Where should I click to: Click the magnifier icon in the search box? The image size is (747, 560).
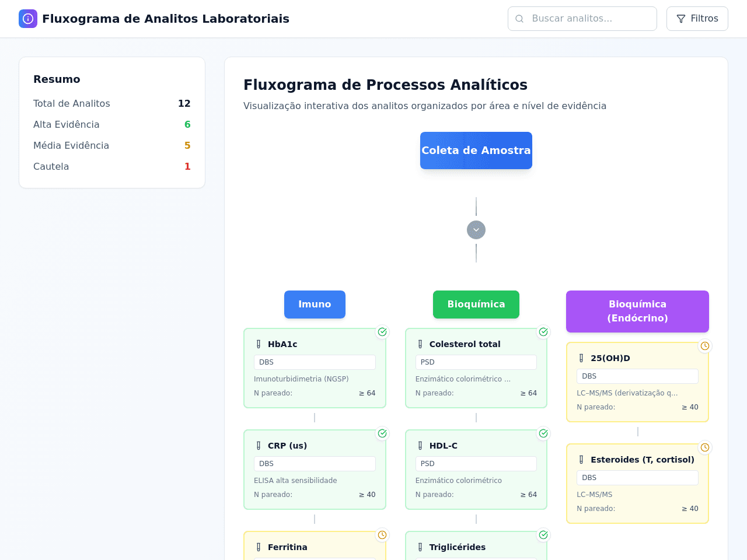(x=519, y=19)
